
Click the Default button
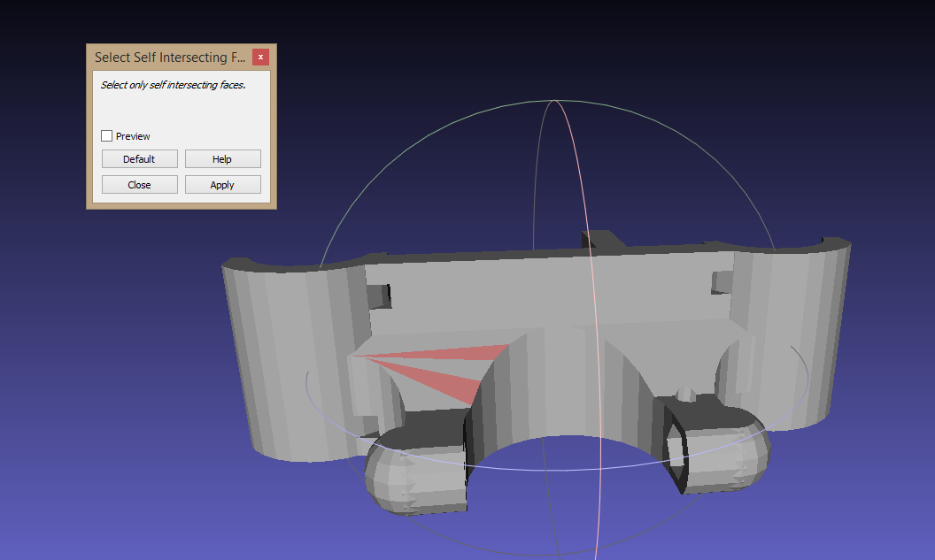[x=139, y=158]
